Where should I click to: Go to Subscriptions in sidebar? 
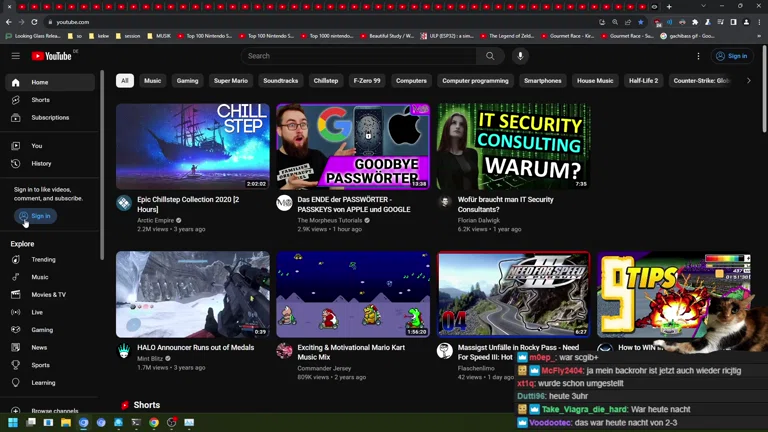click(x=50, y=117)
